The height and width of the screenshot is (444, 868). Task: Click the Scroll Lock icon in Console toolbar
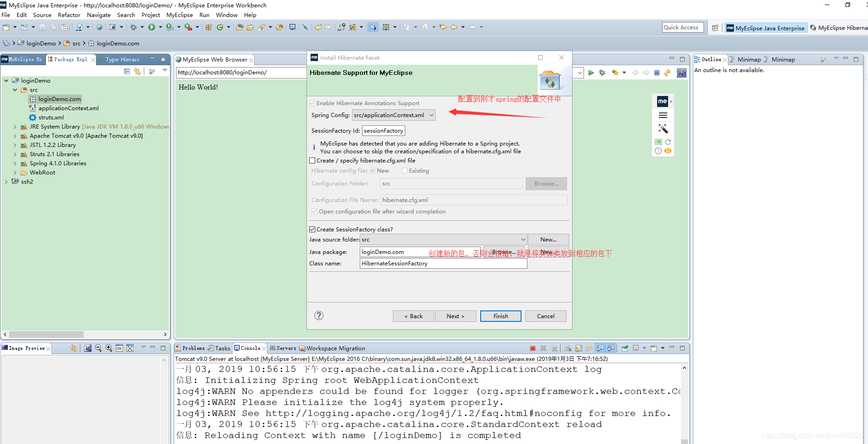tap(579, 348)
